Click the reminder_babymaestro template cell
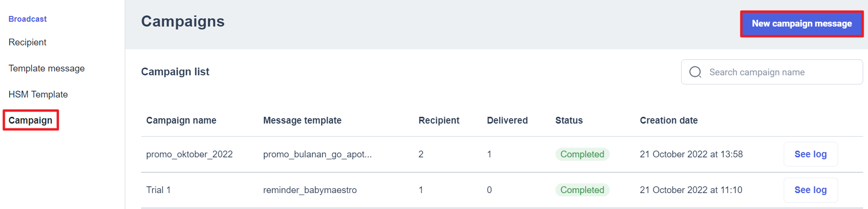Viewport: 868px width, 209px height. click(310, 190)
